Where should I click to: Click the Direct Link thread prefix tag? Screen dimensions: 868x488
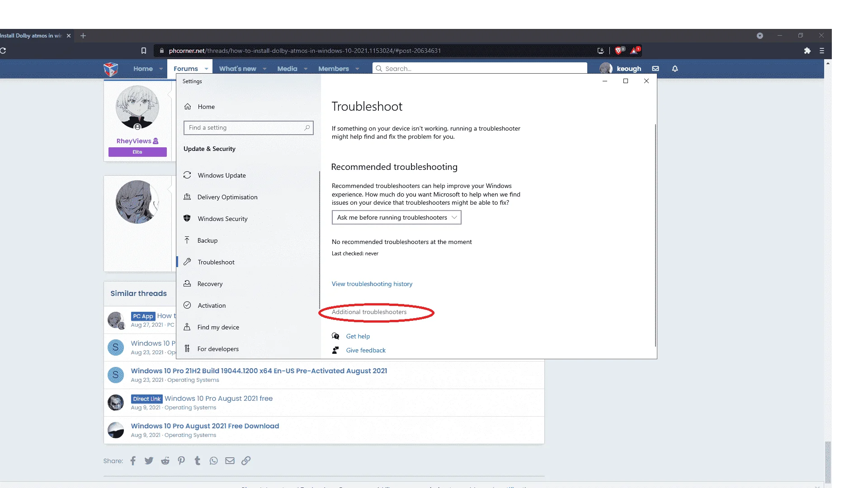147,399
